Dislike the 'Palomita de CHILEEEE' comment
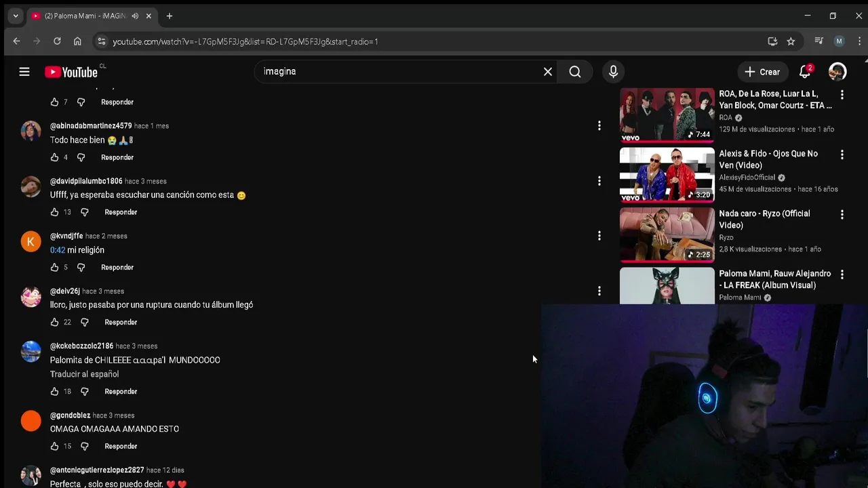The height and width of the screenshot is (488, 868). tap(84, 391)
